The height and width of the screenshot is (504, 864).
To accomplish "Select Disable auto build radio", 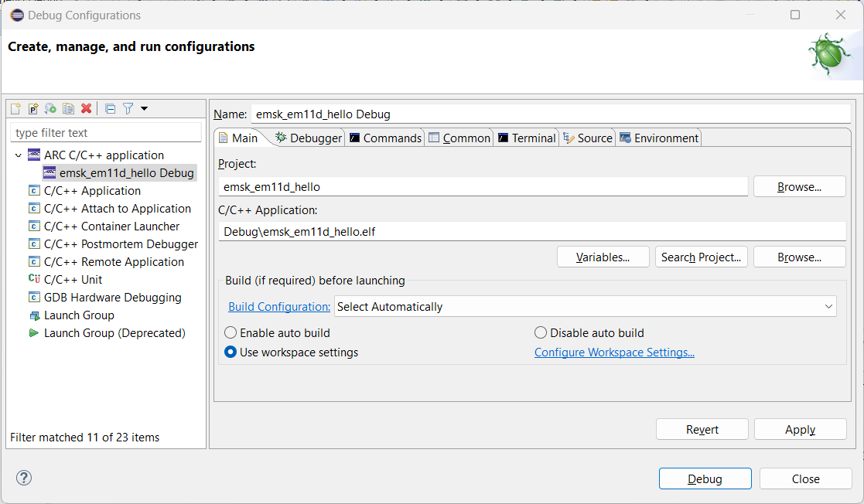I will pos(541,332).
